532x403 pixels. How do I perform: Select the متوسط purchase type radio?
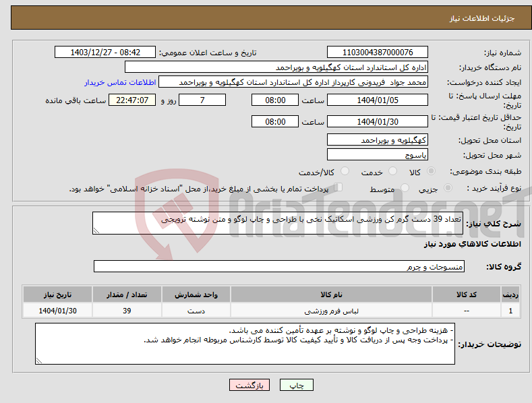click(405, 187)
